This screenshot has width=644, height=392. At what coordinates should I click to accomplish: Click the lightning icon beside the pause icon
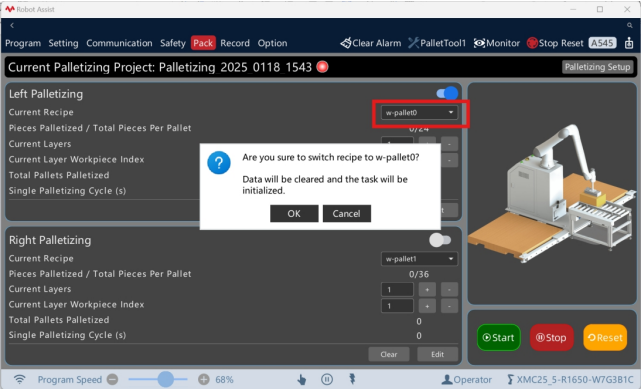[x=352, y=379]
